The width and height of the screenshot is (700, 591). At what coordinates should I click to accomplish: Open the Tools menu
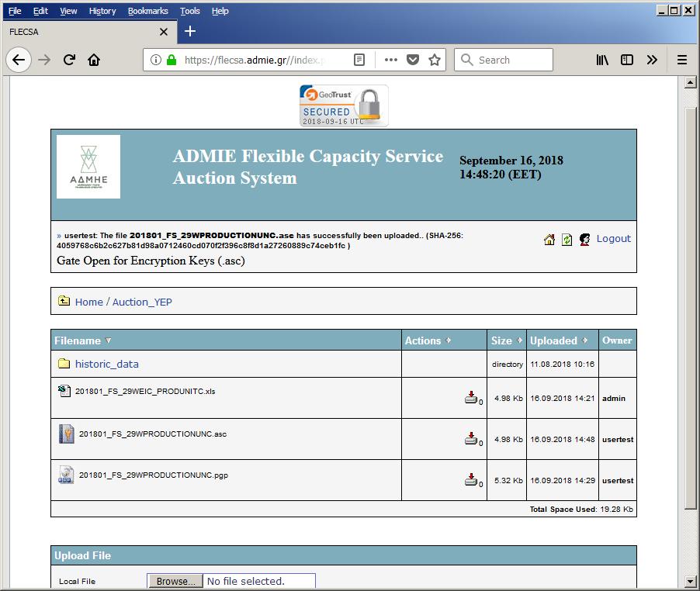click(189, 11)
